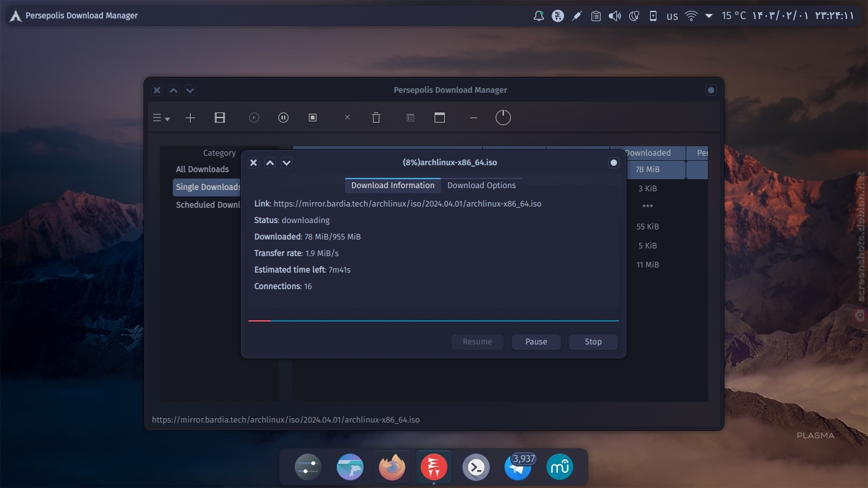Click the Resume button in progress dialog
This screenshot has height=488, width=868.
pyautogui.click(x=477, y=342)
